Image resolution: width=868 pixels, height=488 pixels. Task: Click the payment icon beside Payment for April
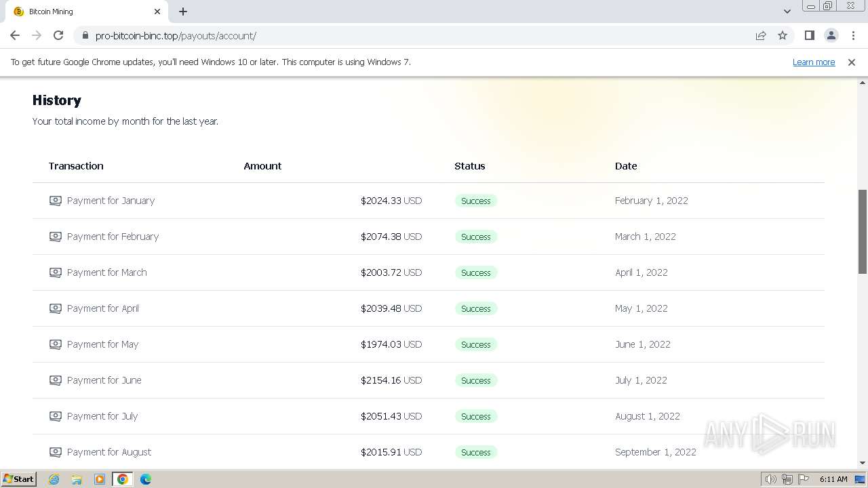click(x=56, y=308)
